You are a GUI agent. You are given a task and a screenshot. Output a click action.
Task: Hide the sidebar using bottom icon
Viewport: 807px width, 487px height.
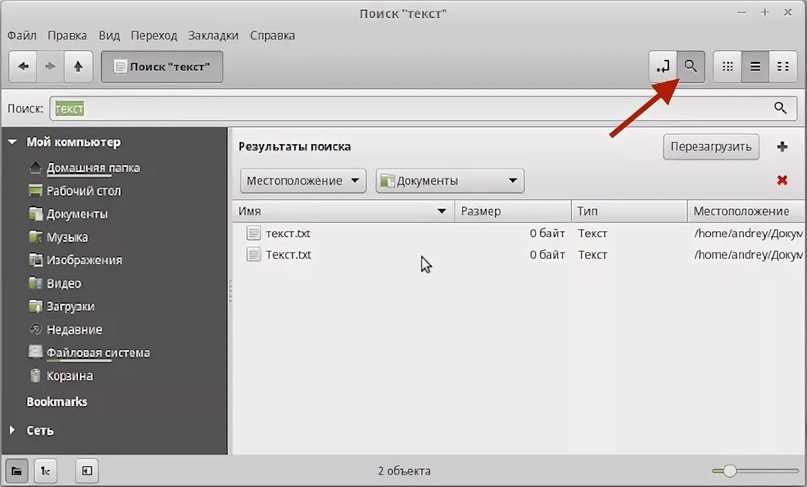pyautogui.click(x=87, y=470)
